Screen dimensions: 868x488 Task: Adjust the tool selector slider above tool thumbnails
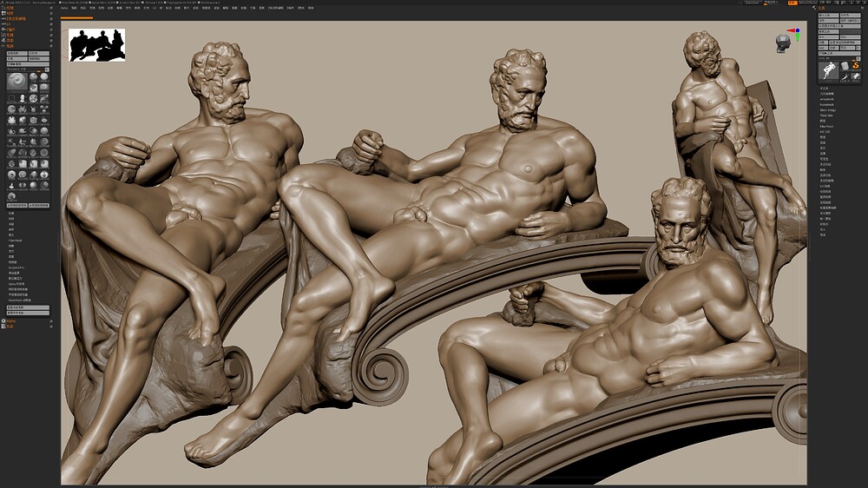point(837,59)
